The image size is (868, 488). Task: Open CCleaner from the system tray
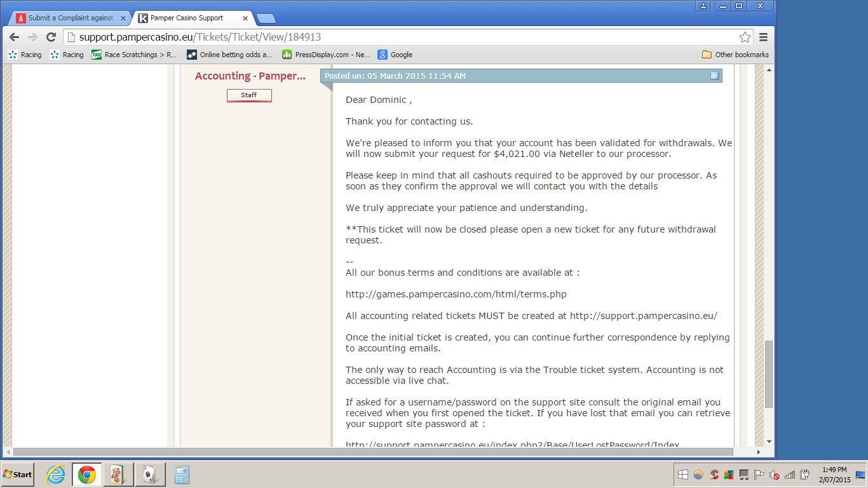pyautogui.click(x=714, y=475)
